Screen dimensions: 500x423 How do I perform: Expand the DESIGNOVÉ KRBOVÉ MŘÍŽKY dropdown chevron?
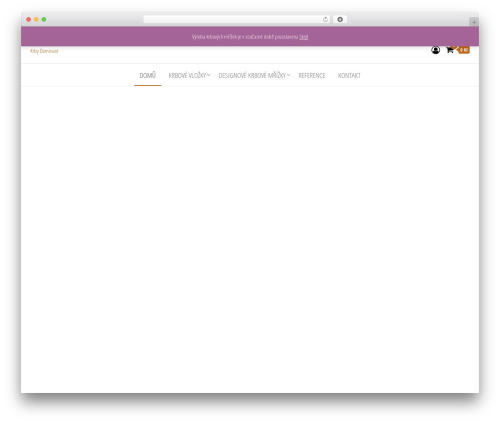[x=289, y=75]
